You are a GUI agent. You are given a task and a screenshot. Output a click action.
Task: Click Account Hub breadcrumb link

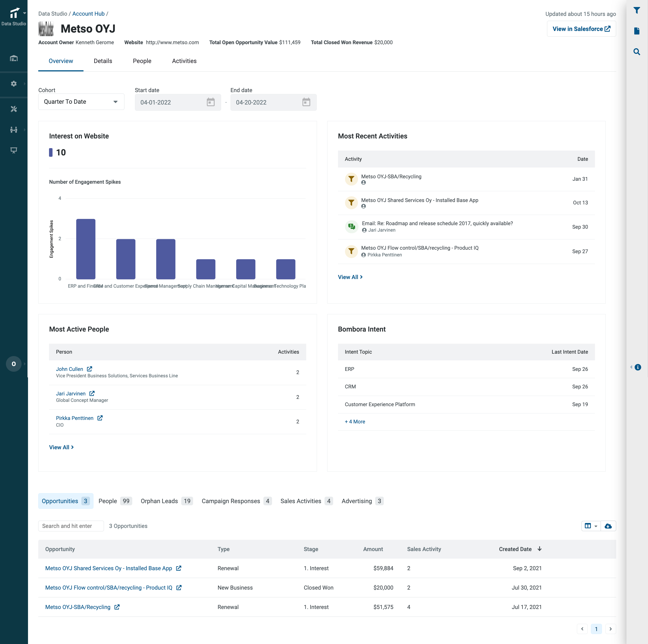click(x=89, y=14)
